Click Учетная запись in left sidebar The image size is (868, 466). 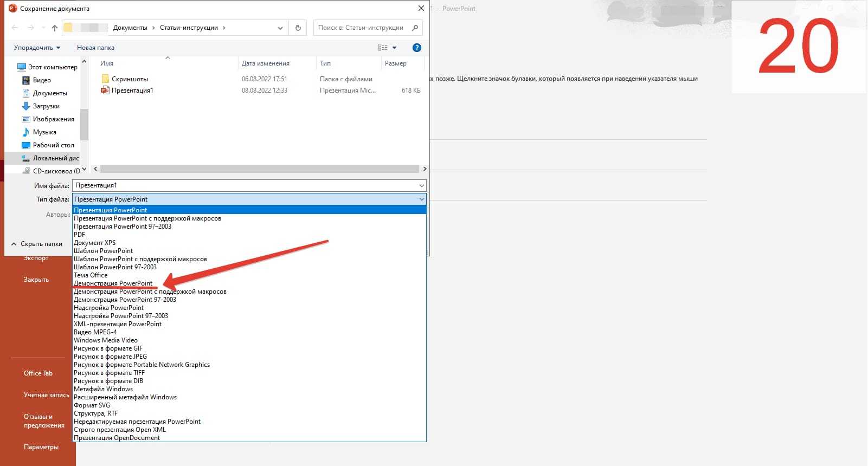point(46,395)
